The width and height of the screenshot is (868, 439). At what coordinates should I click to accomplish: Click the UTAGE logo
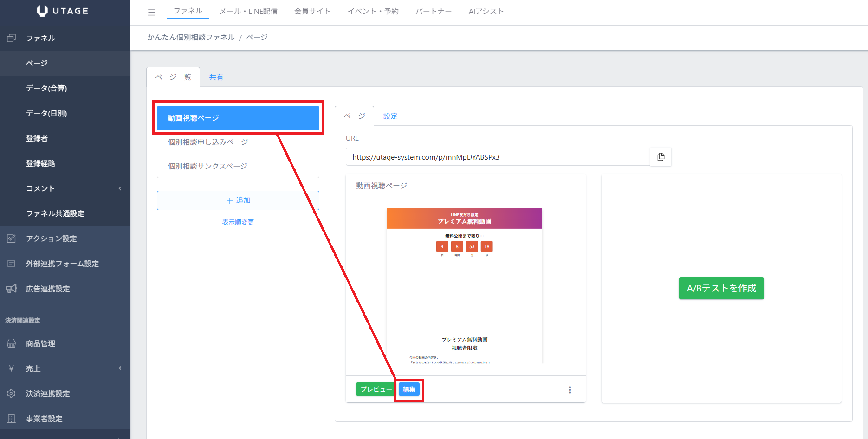63,11
